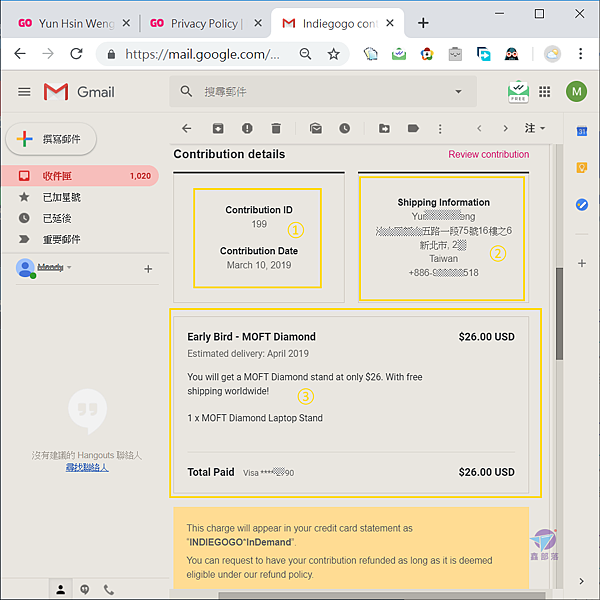Archive this email using the archive icon
The width and height of the screenshot is (600, 600).
pyautogui.click(x=218, y=129)
